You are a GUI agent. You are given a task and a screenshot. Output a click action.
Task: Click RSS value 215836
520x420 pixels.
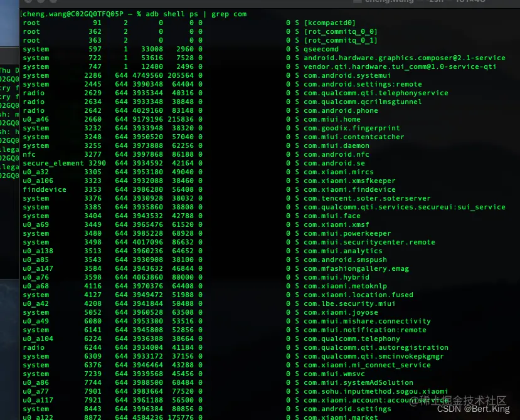pyautogui.click(x=181, y=119)
